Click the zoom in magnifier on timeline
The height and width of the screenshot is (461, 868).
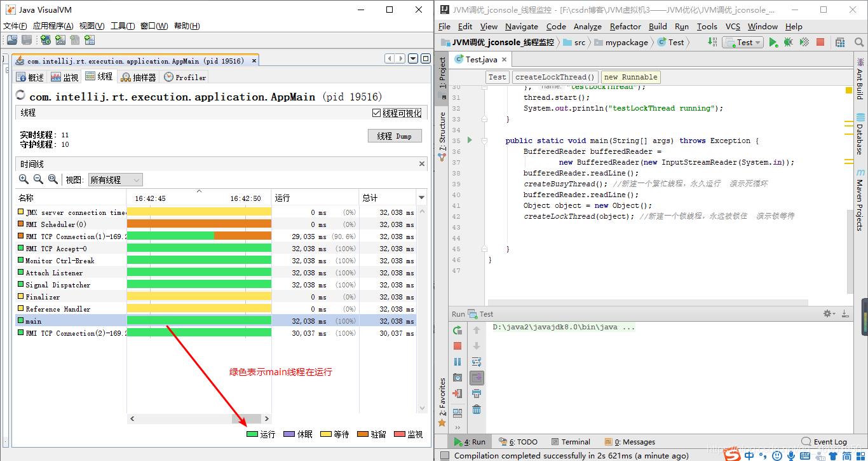pos(24,180)
